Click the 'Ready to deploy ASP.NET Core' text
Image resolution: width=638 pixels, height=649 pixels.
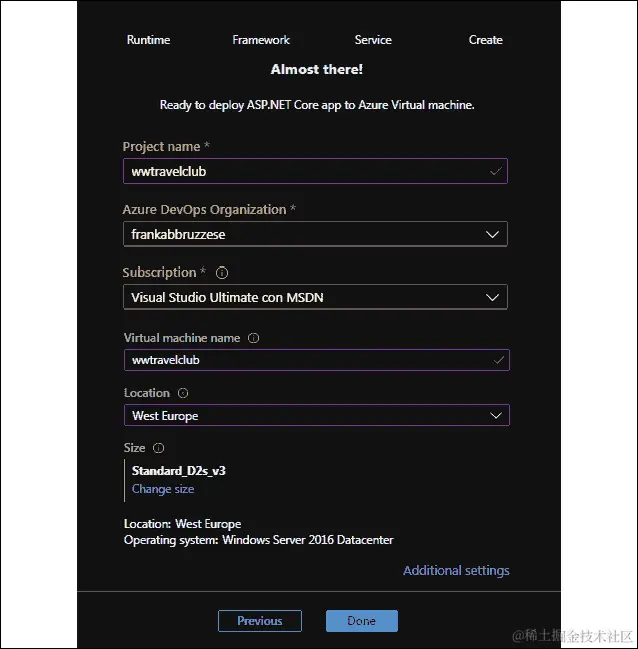pos(317,105)
